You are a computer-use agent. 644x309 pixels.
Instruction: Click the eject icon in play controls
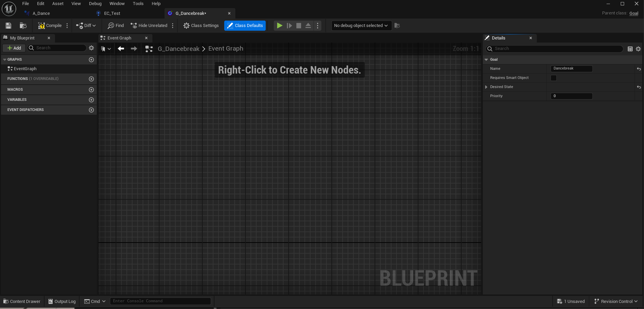(308, 26)
